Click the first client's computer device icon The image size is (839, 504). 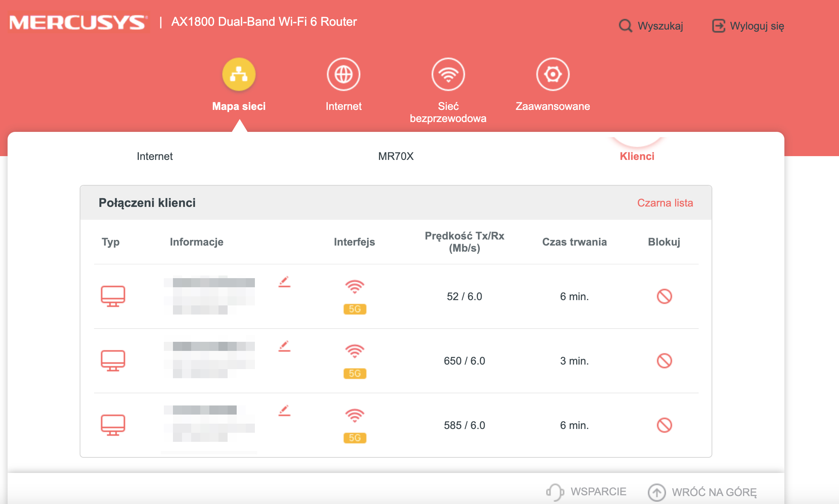[113, 296]
